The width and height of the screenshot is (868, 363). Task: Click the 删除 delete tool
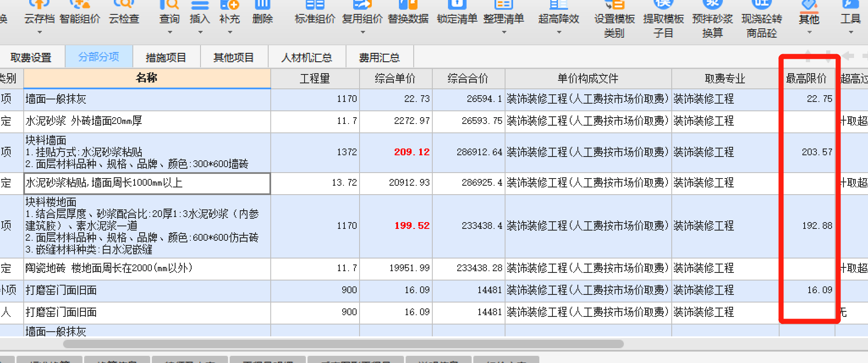click(x=262, y=13)
